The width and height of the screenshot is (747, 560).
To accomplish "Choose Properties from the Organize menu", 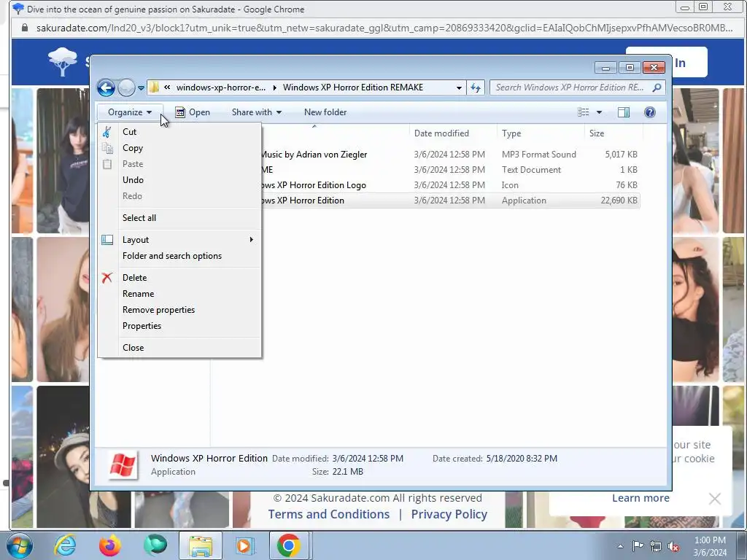I will 179,326.
